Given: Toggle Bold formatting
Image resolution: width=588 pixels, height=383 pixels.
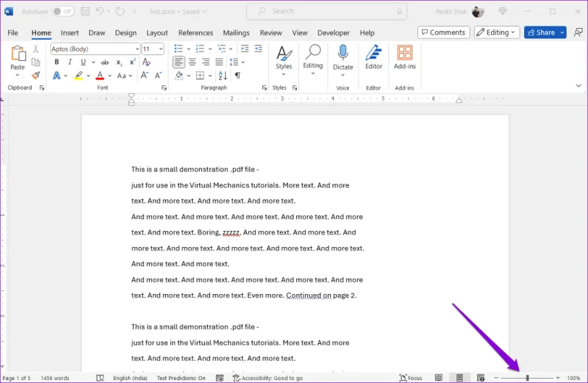Looking at the screenshot, I should click(x=57, y=62).
